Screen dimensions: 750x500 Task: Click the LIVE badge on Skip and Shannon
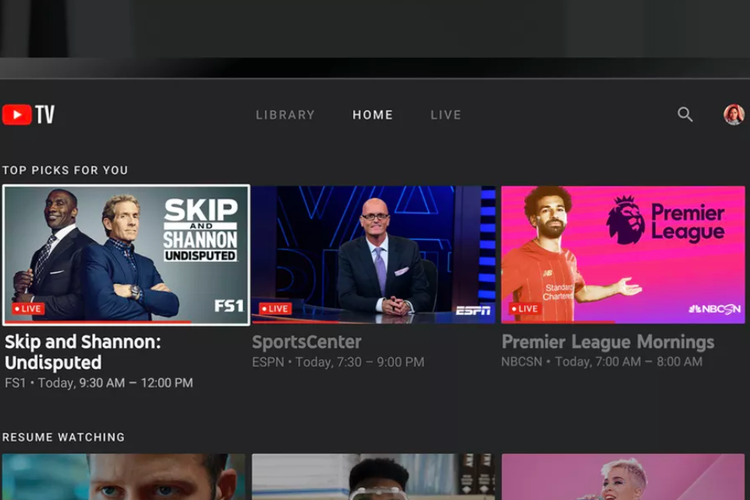point(28,309)
